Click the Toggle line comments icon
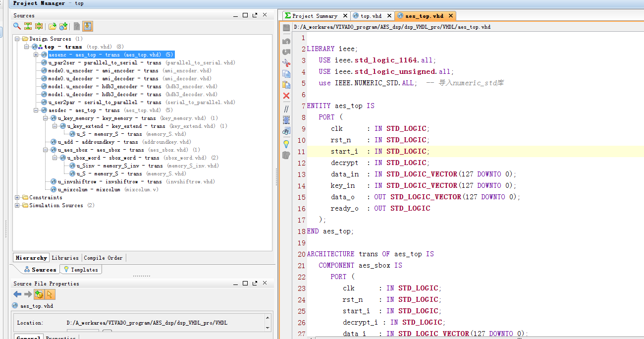This screenshot has width=644, height=339. pyautogui.click(x=286, y=109)
